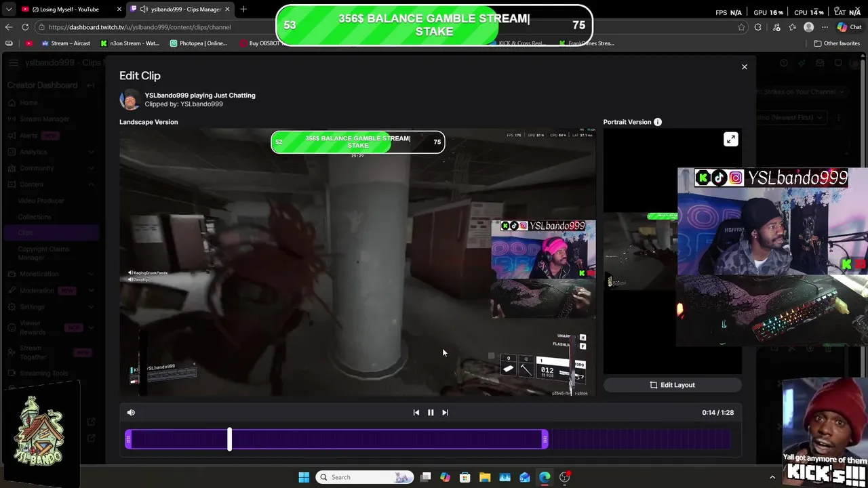Viewport: 868px width, 488px height.
Task: Expand the portrait preview to fullscreen
Action: tap(730, 140)
